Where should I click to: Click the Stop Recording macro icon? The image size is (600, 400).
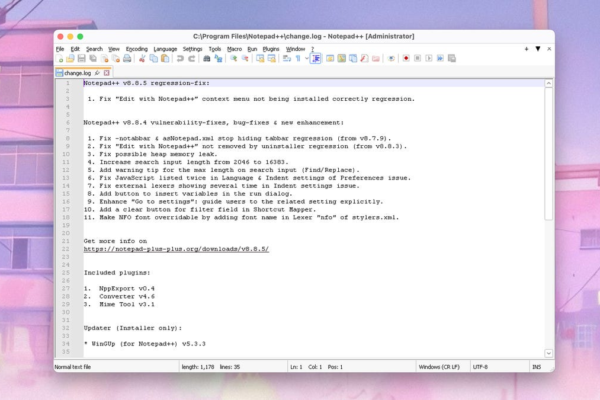tap(417, 59)
